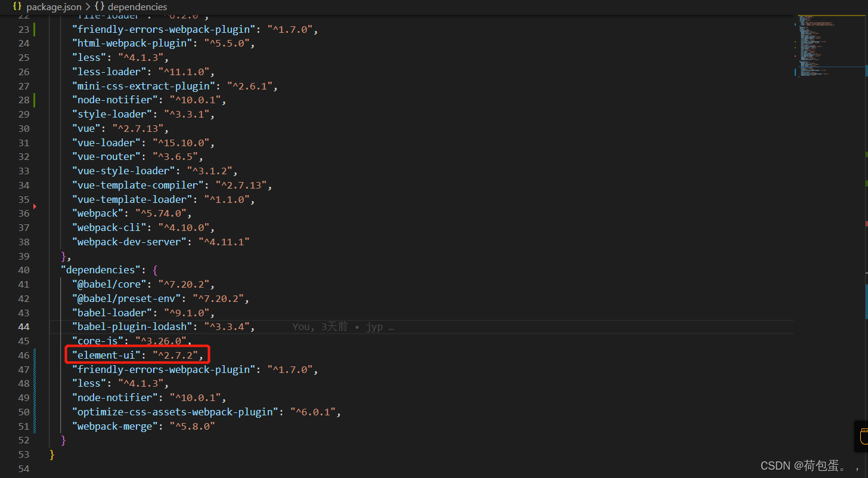
Task: Click the dependencies symbol icon in breadcrumb
Action: (99, 7)
